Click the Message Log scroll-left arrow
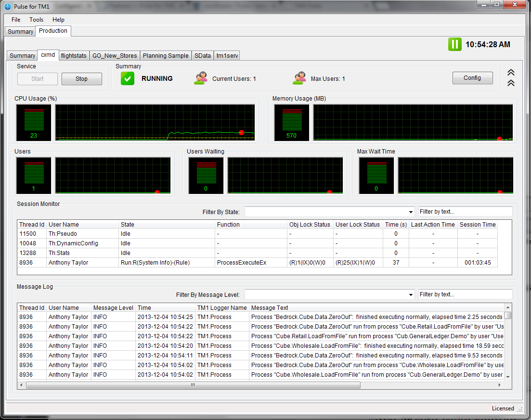The image size is (531, 420). (21, 385)
